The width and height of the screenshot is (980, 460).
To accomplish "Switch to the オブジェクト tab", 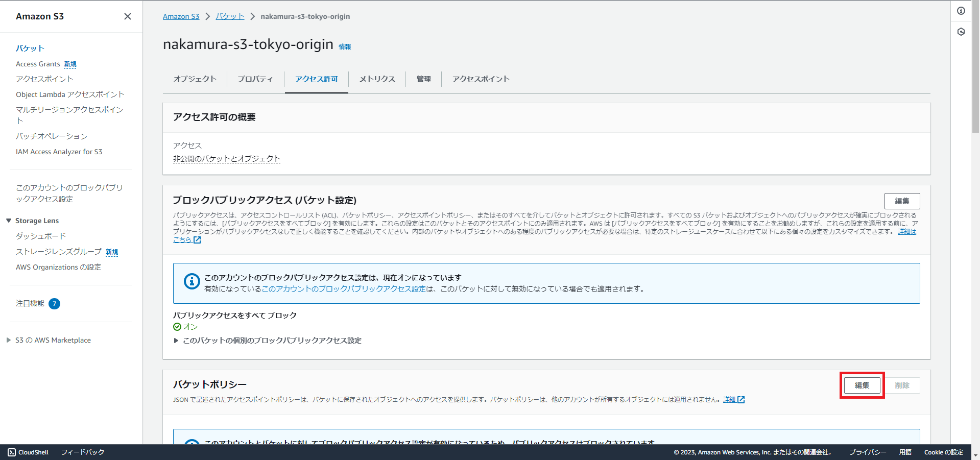I will coord(195,79).
